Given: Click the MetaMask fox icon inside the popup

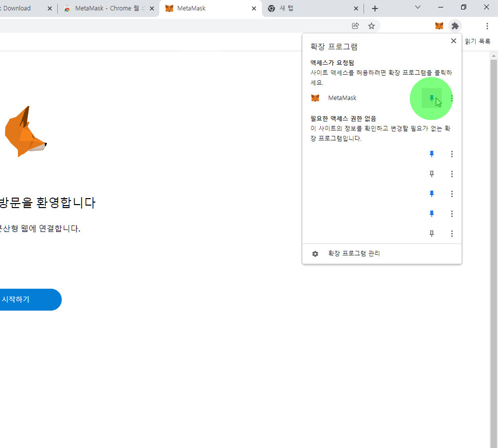Looking at the screenshot, I should point(315,98).
